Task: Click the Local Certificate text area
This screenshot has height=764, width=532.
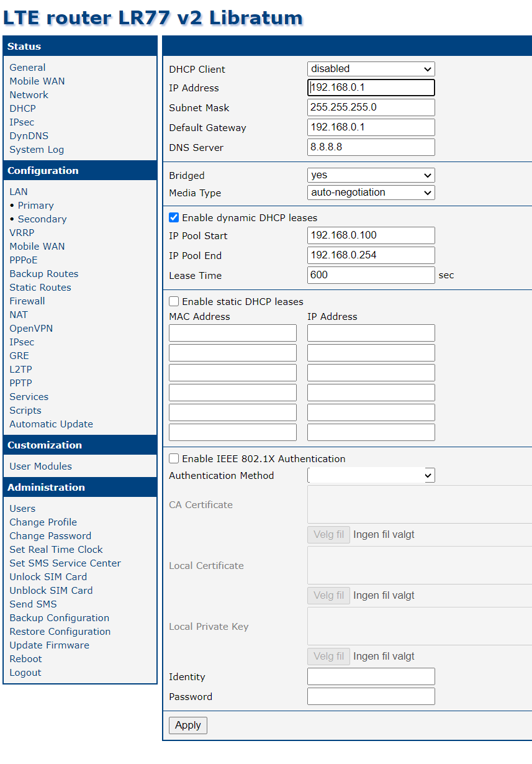Action: (x=420, y=565)
